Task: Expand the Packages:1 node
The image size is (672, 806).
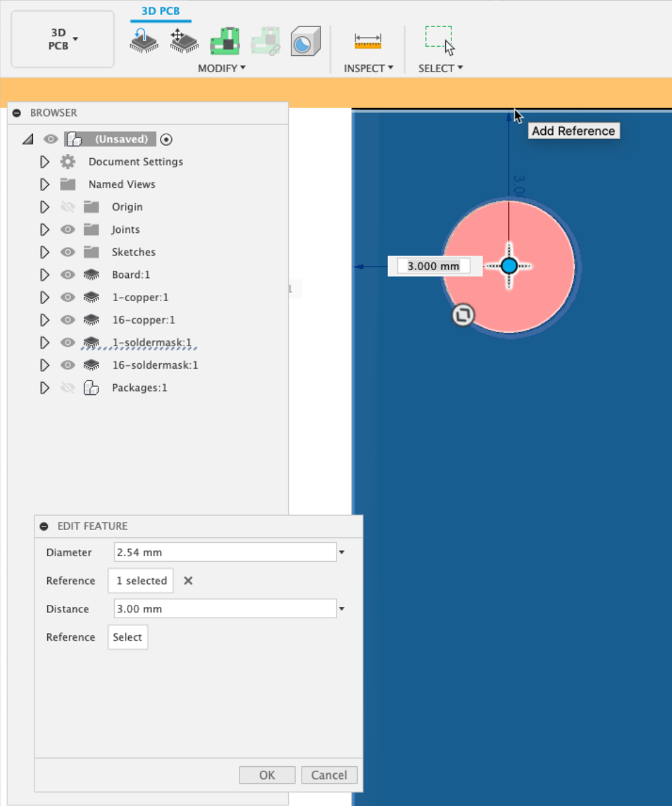Action: click(45, 387)
